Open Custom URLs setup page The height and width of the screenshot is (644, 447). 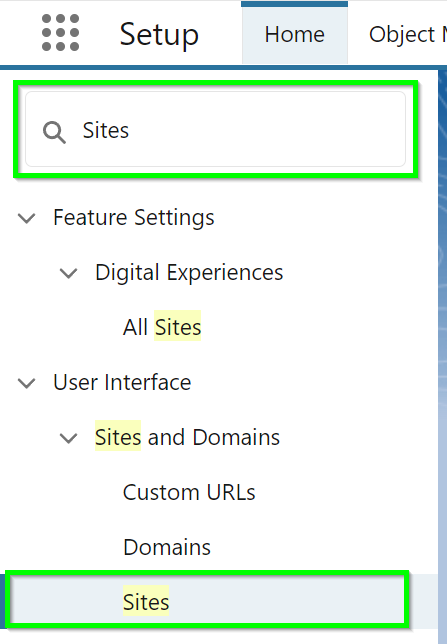189,492
